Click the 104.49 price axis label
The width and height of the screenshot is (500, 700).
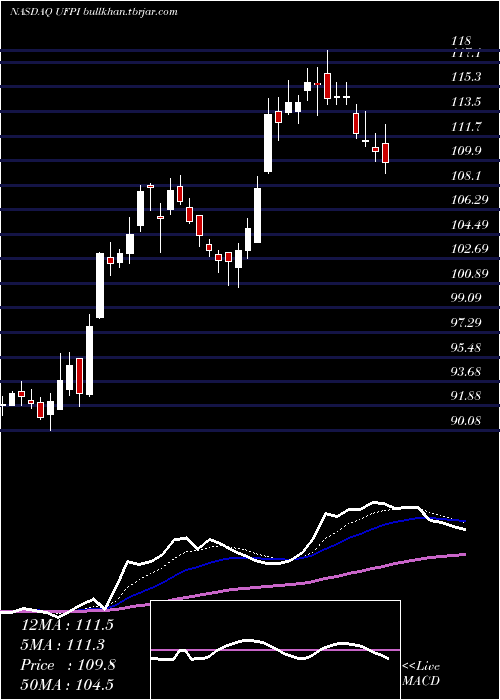pos(470,225)
